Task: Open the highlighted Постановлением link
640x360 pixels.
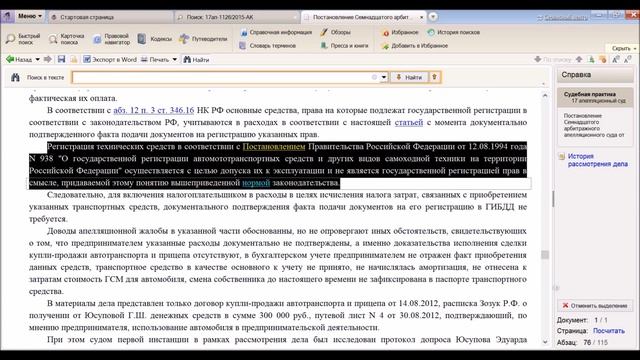Action: click(x=274, y=147)
